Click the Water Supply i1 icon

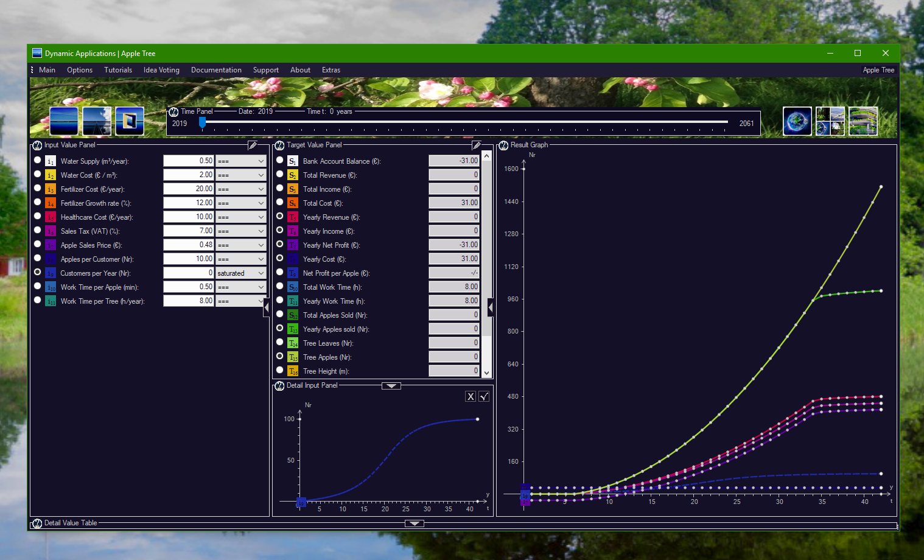coord(50,161)
